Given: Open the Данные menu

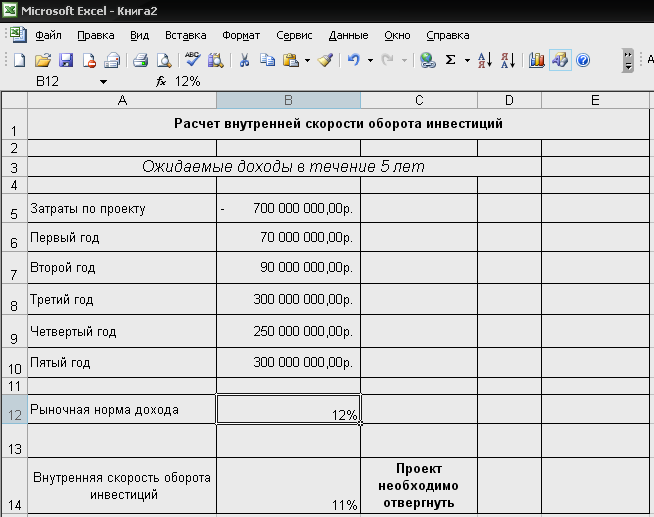Looking at the screenshot, I should coord(348,35).
